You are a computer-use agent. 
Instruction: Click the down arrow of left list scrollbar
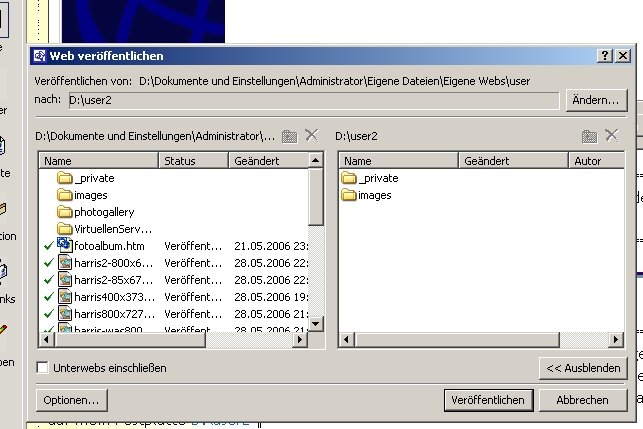click(x=316, y=324)
